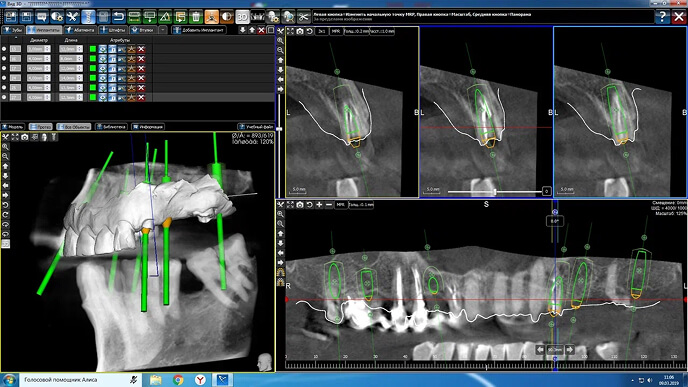Click the red delete X on fourth implant row
688x387 pixels.
tap(141, 78)
